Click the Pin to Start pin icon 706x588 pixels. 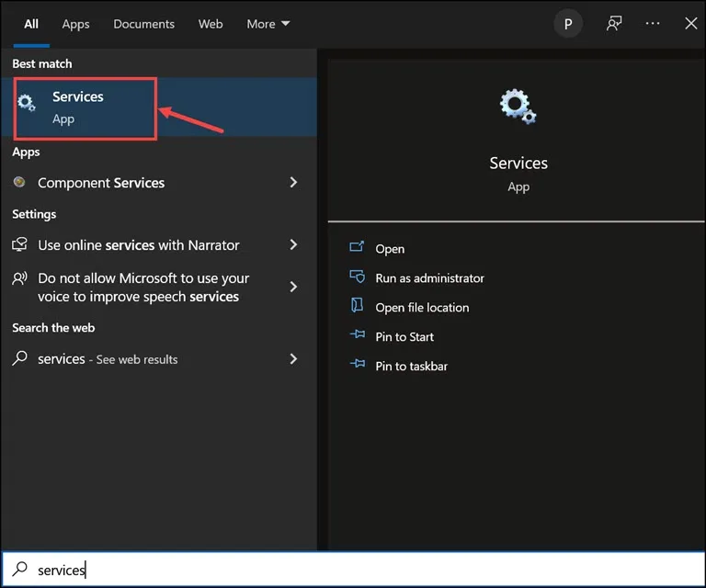[358, 334]
